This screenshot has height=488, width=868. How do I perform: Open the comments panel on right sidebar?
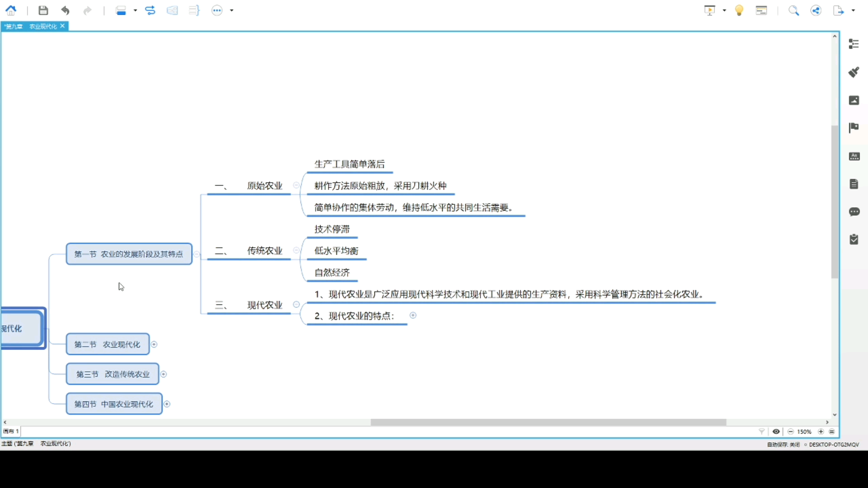coord(854,212)
